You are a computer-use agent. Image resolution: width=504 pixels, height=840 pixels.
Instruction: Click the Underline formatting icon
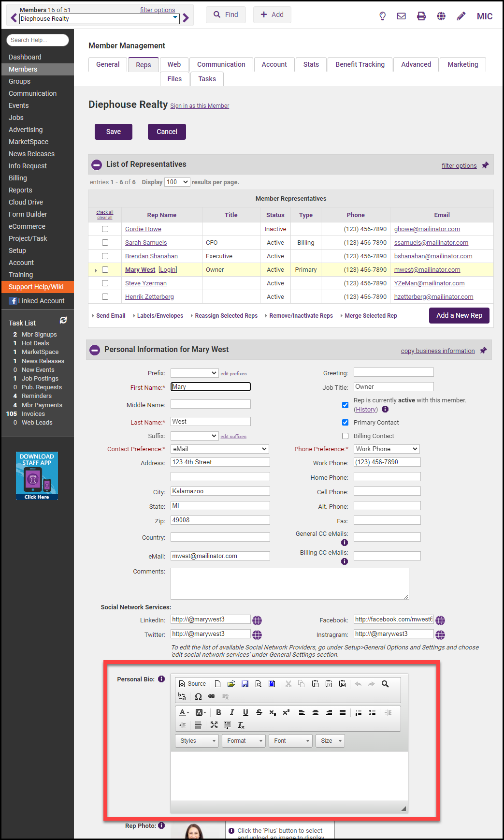(x=245, y=712)
